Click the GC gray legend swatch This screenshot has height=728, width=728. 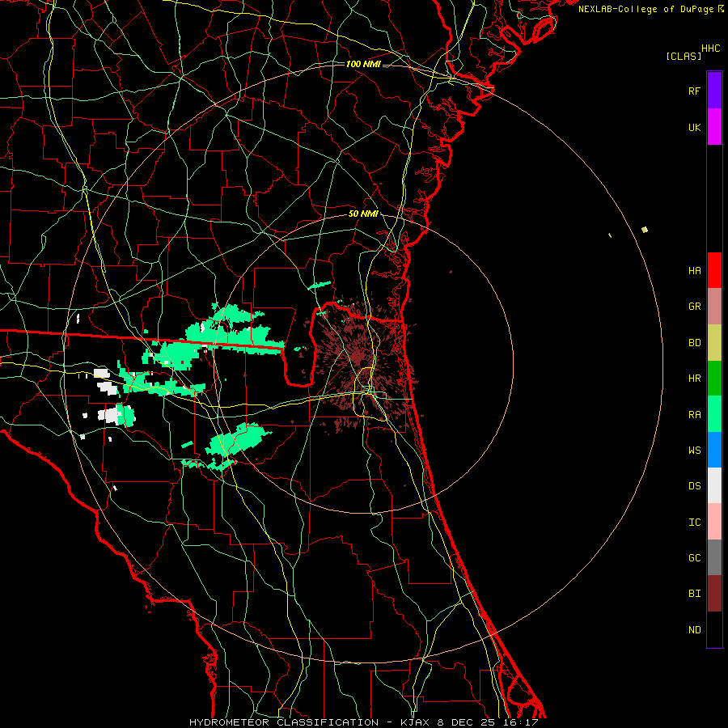(x=714, y=557)
